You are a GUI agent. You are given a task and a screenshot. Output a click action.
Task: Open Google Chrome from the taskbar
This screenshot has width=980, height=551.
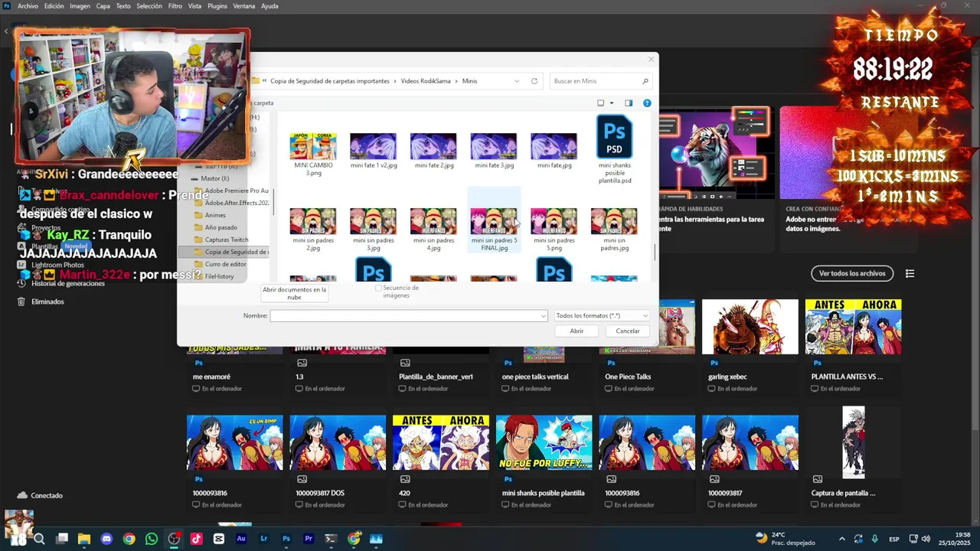[129, 539]
